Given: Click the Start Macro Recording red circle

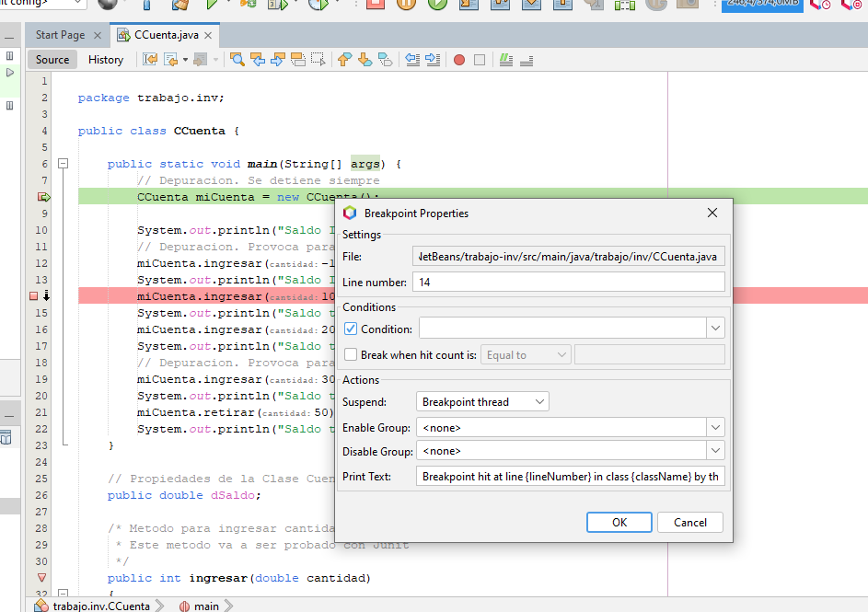Looking at the screenshot, I should tap(459, 60).
